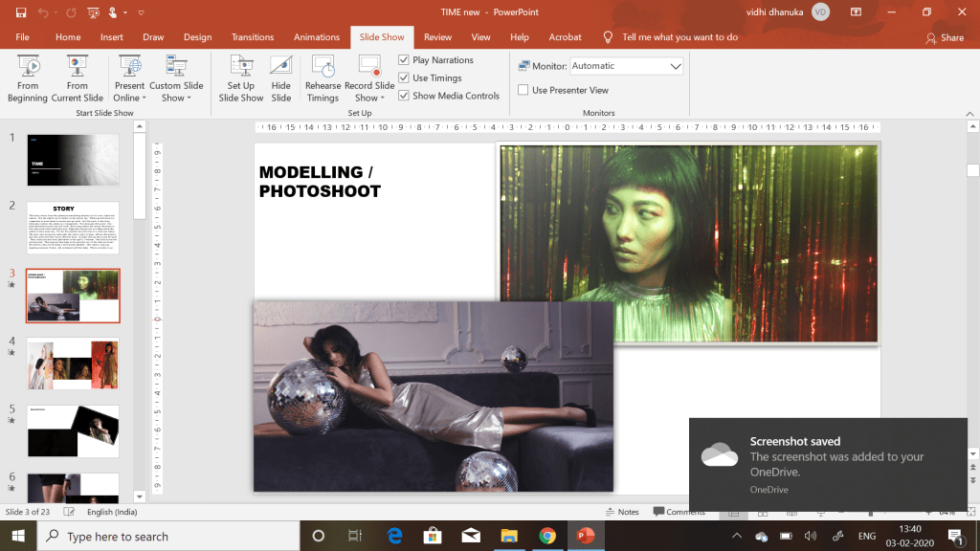Open Google Chrome from the taskbar
This screenshot has width=980, height=551.
click(x=546, y=536)
